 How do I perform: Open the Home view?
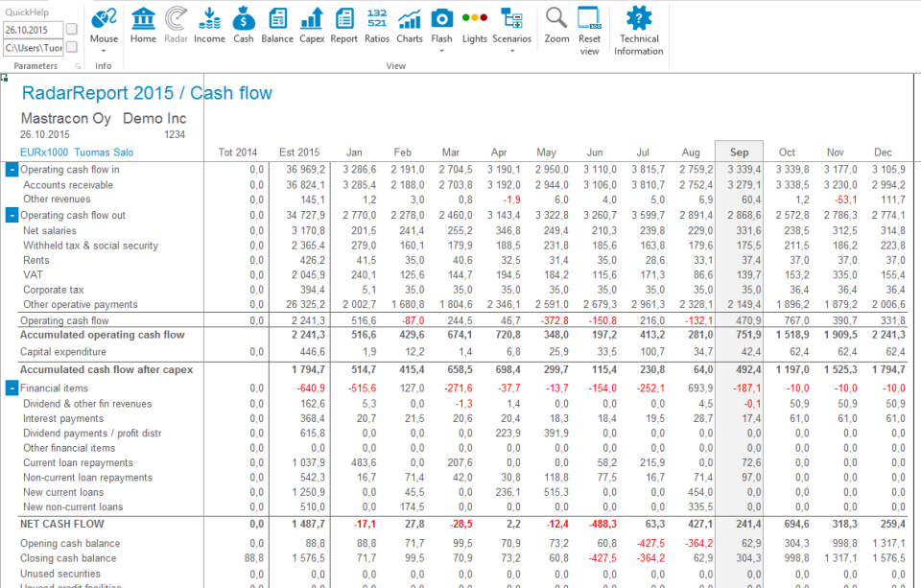click(142, 26)
